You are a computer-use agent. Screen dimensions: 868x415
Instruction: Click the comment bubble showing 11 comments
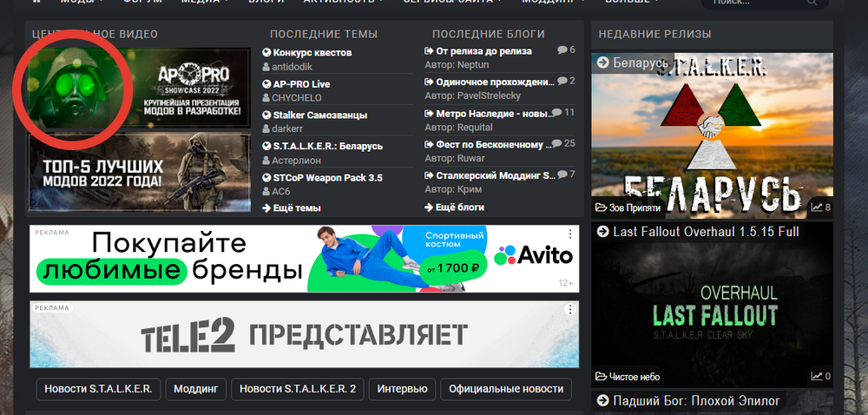[x=557, y=112]
